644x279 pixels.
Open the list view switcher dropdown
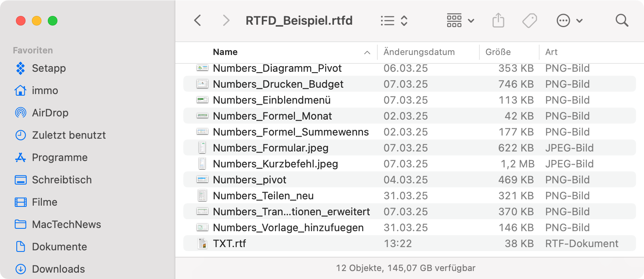tap(394, 20)
